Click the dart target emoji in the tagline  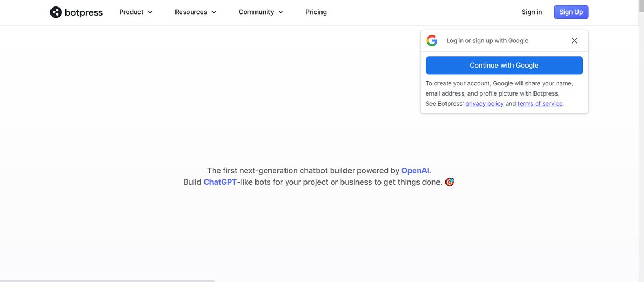coord(450,182)
